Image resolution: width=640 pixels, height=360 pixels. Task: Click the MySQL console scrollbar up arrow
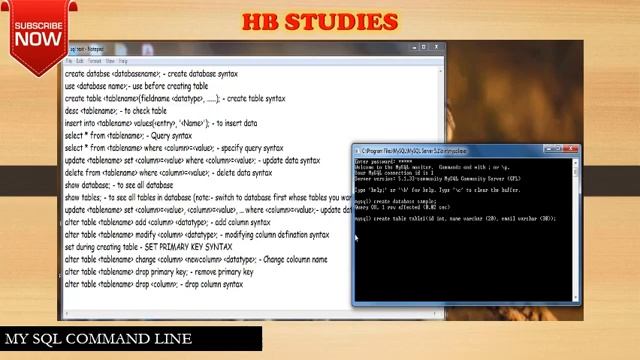576,163
